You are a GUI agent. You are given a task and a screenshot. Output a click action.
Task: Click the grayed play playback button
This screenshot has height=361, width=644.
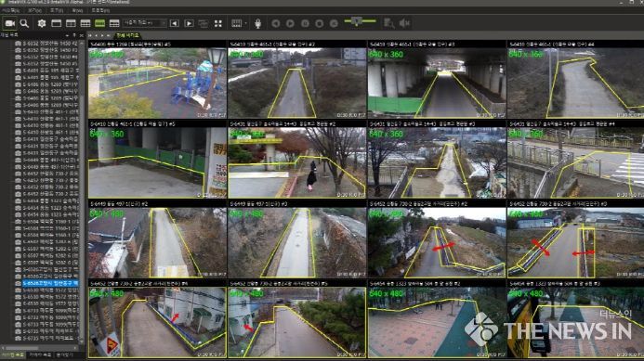click(x=290, y=23)
